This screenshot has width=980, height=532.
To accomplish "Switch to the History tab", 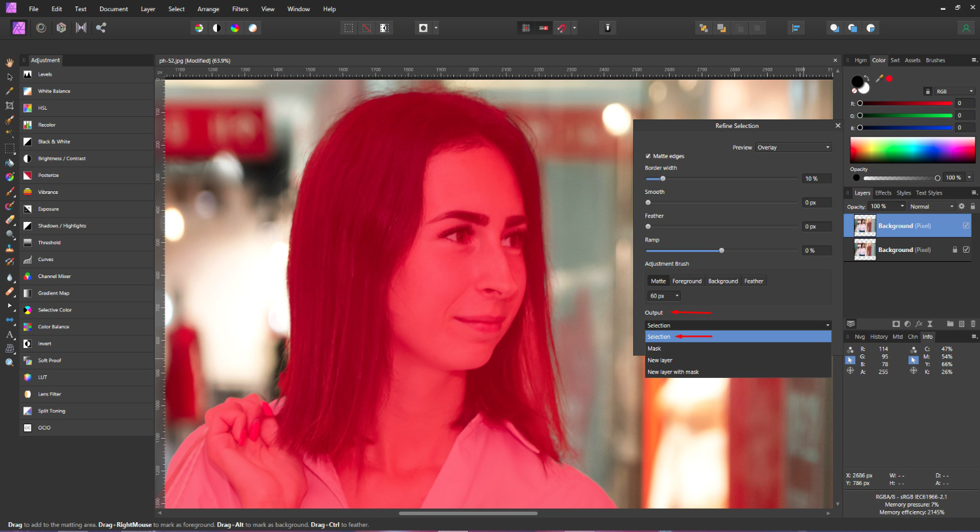I will pyautogui.click(x=879, y=336).
